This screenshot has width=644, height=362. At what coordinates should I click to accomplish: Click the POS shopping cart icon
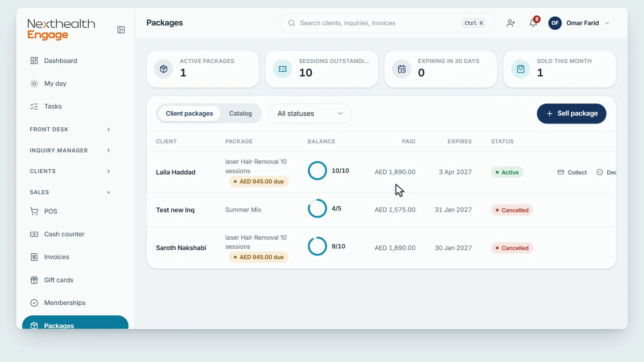[x=34, y=211]
